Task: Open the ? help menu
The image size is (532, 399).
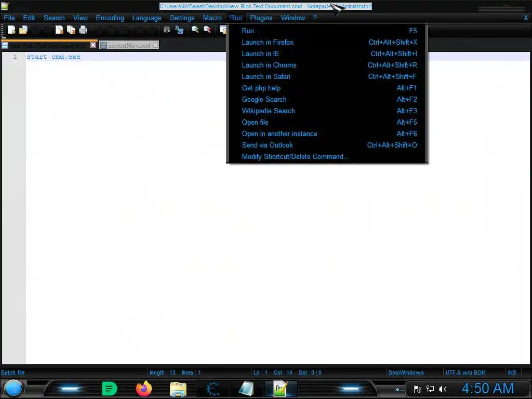Action: (x=315, y=18)
